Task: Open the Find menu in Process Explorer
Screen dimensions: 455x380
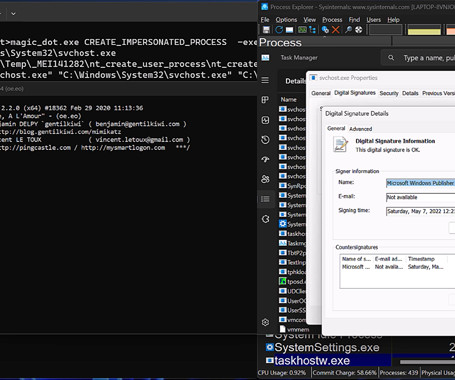Action: [354, 20]
